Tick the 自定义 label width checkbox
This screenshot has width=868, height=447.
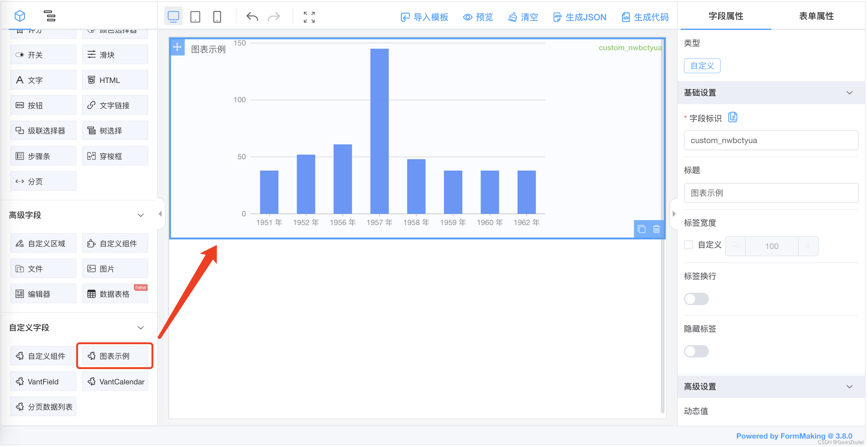(688, 245)
